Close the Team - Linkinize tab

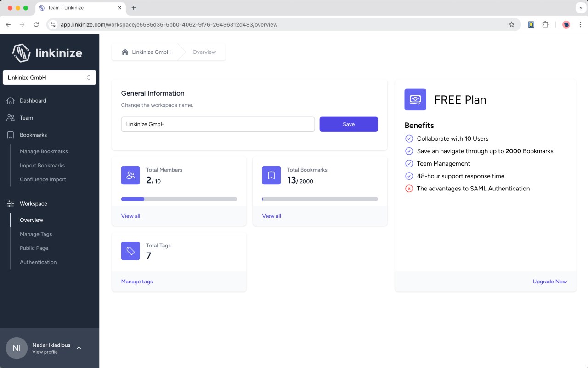[119, 8]
